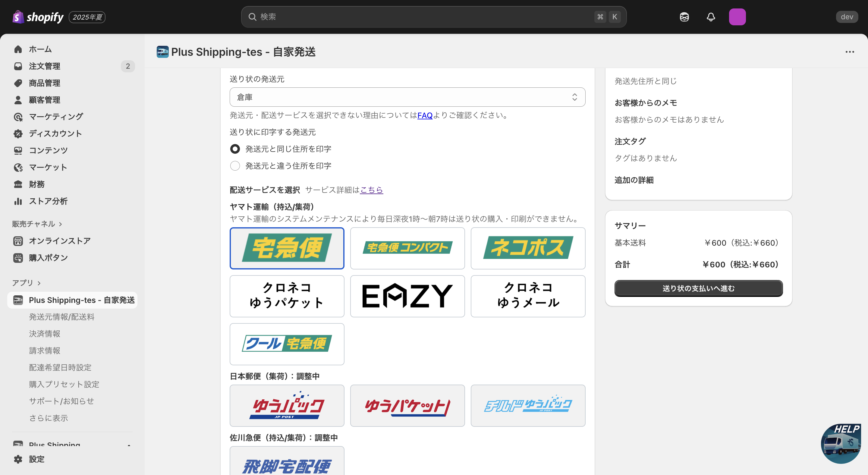This screenshot has width=868, height=475.
Task: Select the ネコポス shipping service
Action: [528, 248]
